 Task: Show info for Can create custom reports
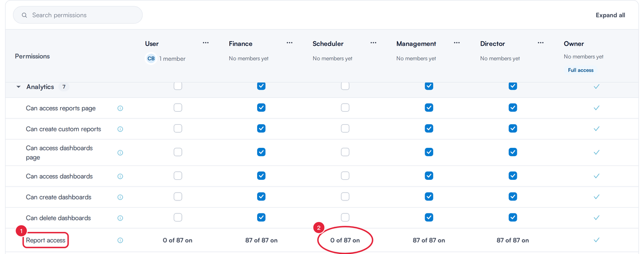(120, 129)
